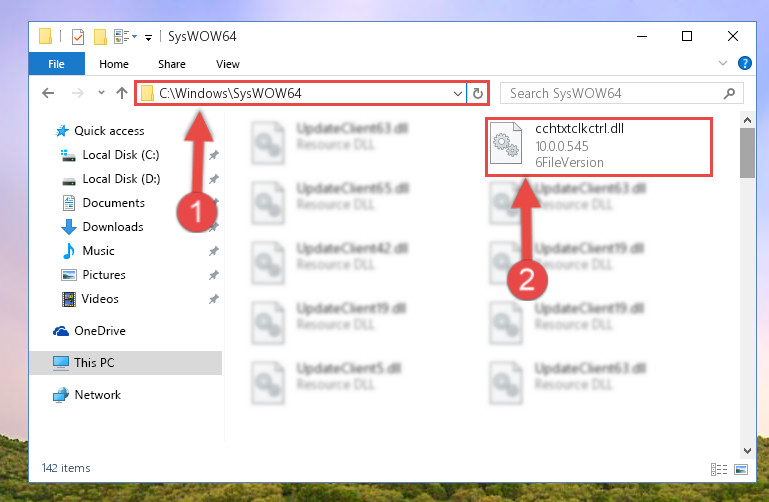Click the Back navigation arrow
The height and width of the screenshot is (502, 769).
click(48, 93)
